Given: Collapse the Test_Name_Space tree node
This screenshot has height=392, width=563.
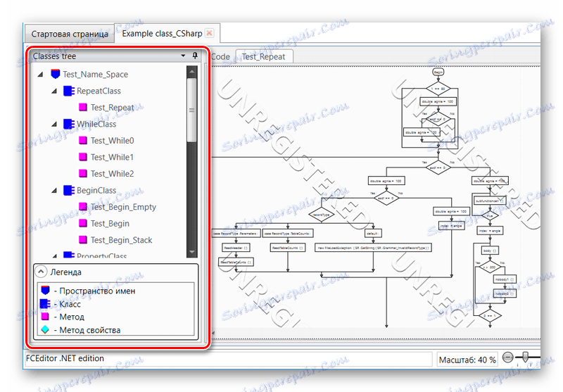Looking at the screenshot, I should 40,75.
